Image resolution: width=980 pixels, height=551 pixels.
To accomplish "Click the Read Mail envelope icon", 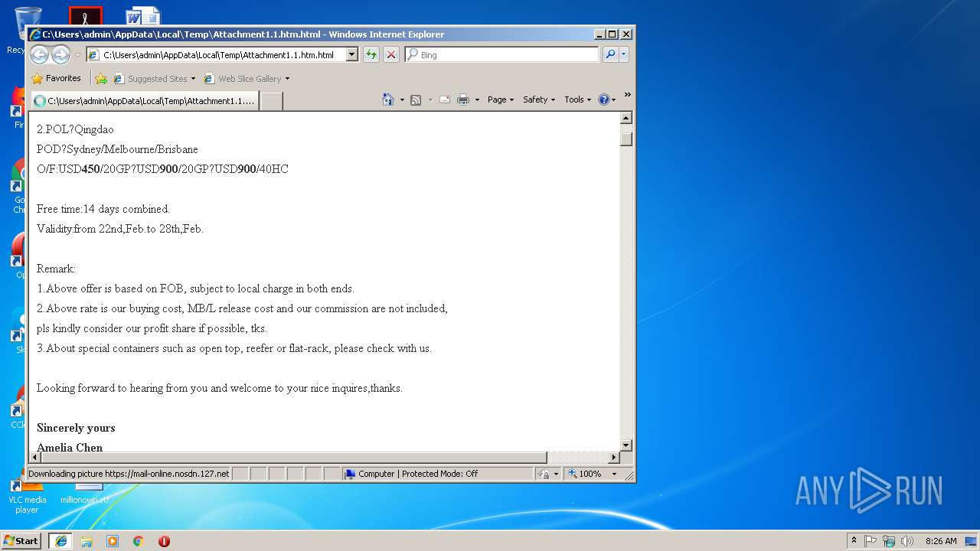I will click(x=444, y=99).
